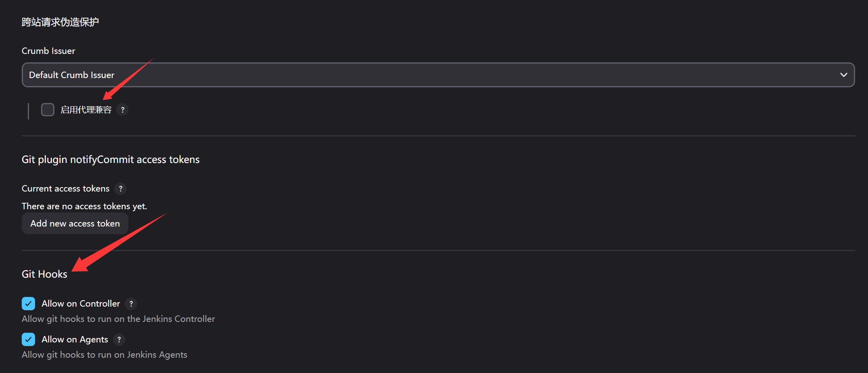This screenshot has height=373, width=868.
Task: Click 'There are no access tokens yet' text
Action: pos(84,206)
